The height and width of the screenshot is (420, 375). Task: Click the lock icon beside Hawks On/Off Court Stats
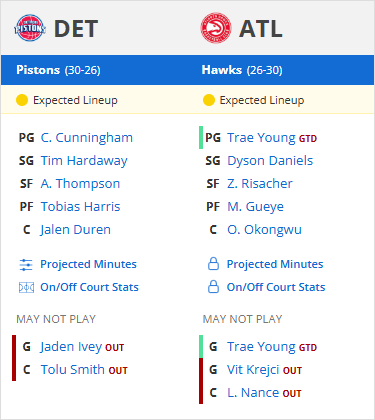pyautogui.click(x=213, y=287)
